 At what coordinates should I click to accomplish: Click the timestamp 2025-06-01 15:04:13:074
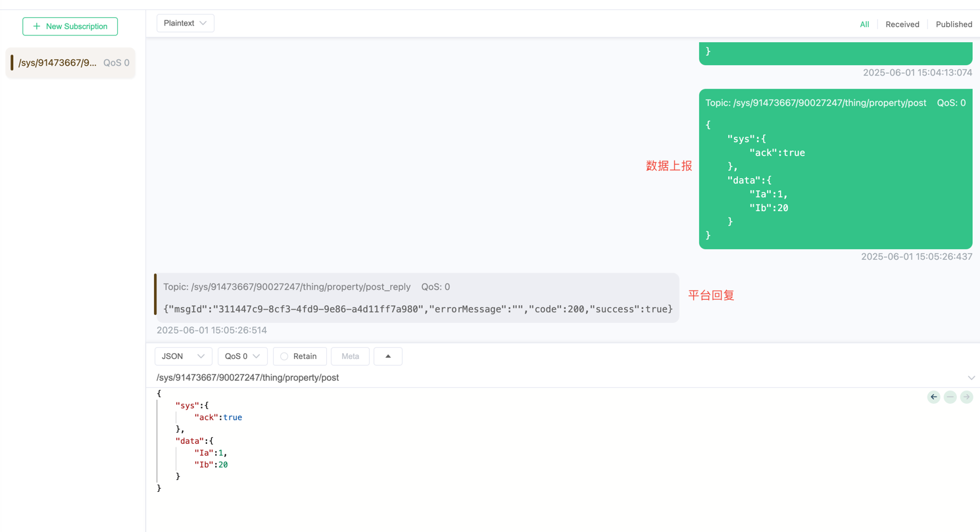click(x=918, y=72)
